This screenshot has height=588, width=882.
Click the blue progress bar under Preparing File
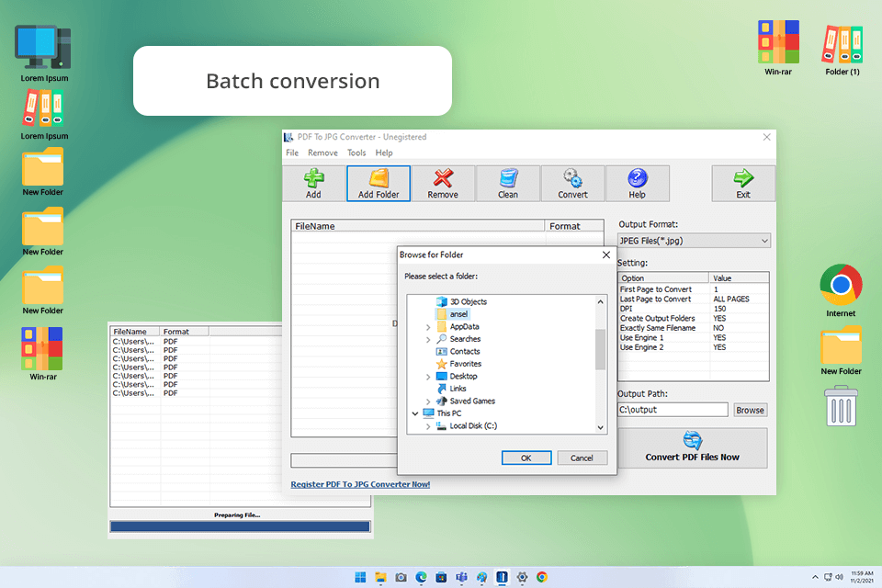240,526
